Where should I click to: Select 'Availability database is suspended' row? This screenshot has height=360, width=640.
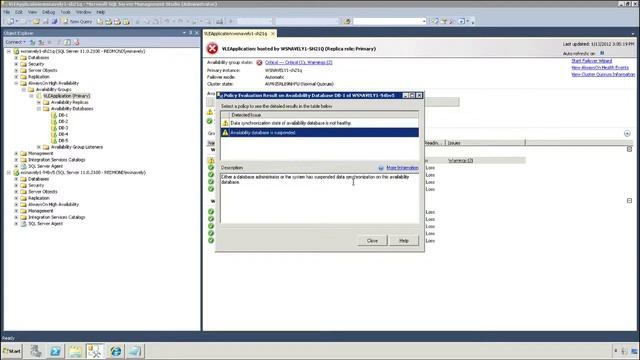(320, 133)
